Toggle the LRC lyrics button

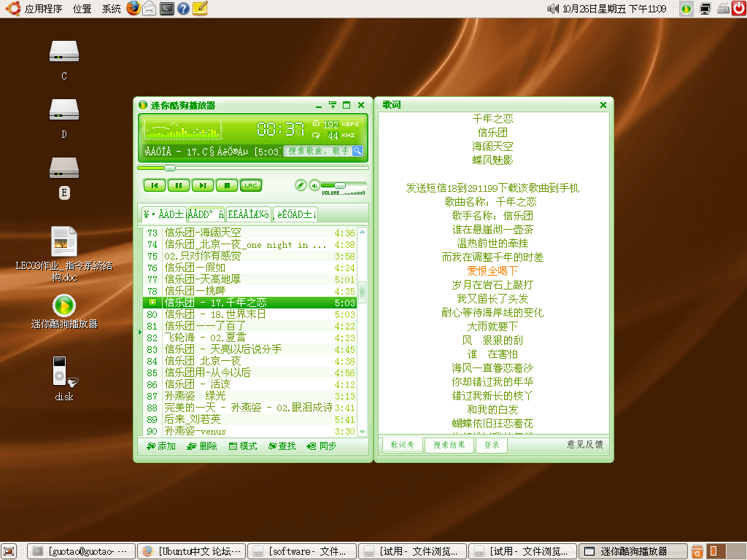click(251, 185)
